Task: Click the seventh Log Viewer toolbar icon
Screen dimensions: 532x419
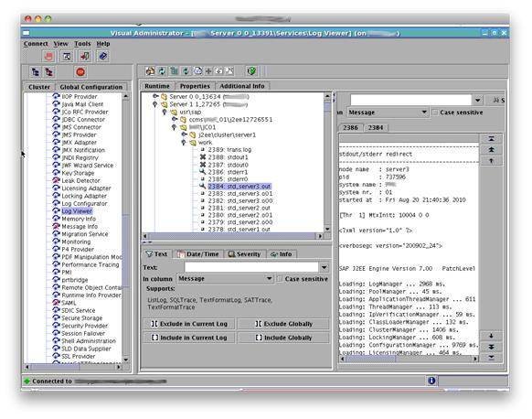Action: click(x=219, y=71)
